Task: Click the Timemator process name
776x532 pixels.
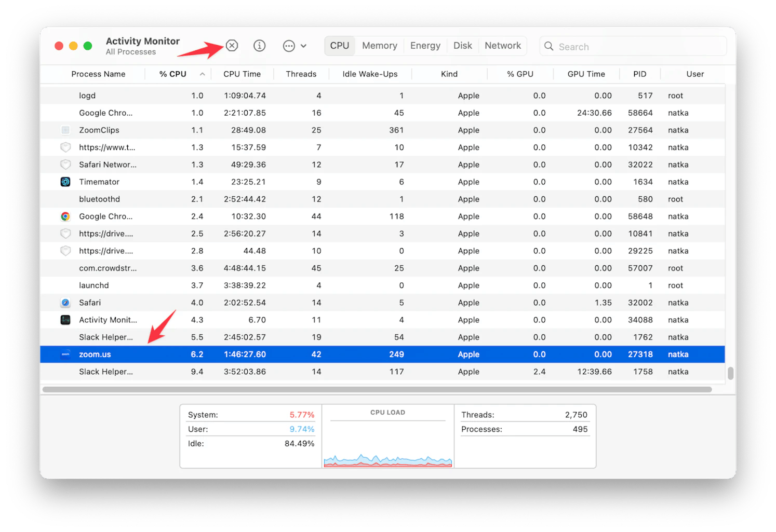Action: [99, 182]
